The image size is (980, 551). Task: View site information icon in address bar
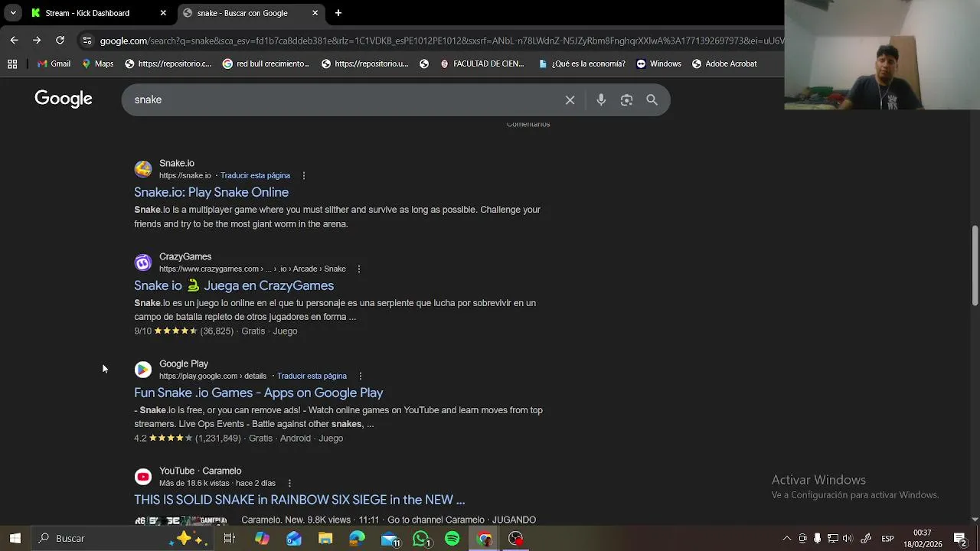(x=87, y=41)
